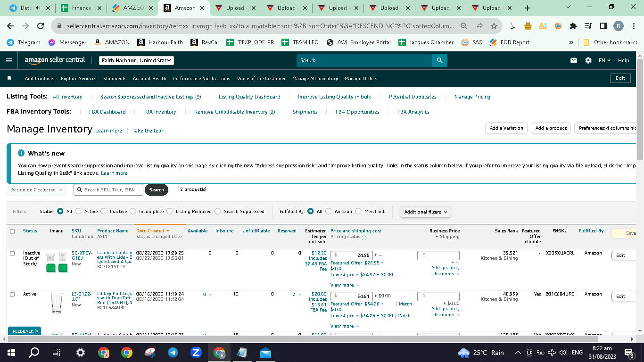Open the FBA Dashboard link
The height and width of the screenshot is (362, 644).
pos(107,112)
